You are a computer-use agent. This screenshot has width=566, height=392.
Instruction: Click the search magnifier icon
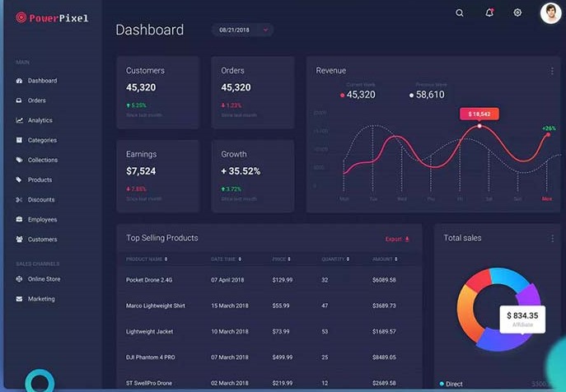click(x=460, y=13)
